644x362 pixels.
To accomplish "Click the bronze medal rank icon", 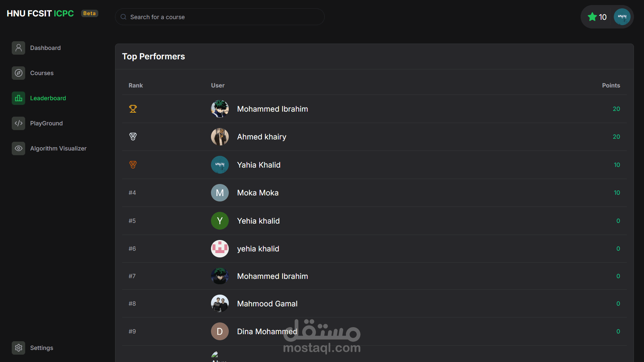I will click(x=133, y=165).
